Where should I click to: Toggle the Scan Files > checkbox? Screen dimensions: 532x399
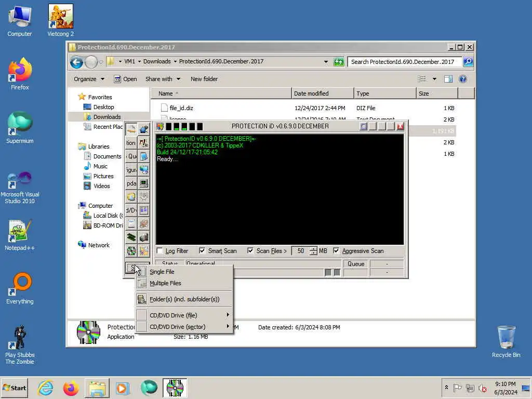(250, 251)
